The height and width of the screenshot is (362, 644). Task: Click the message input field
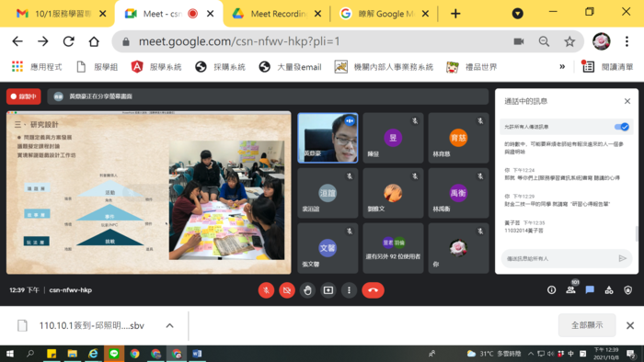tap(559, 259)
